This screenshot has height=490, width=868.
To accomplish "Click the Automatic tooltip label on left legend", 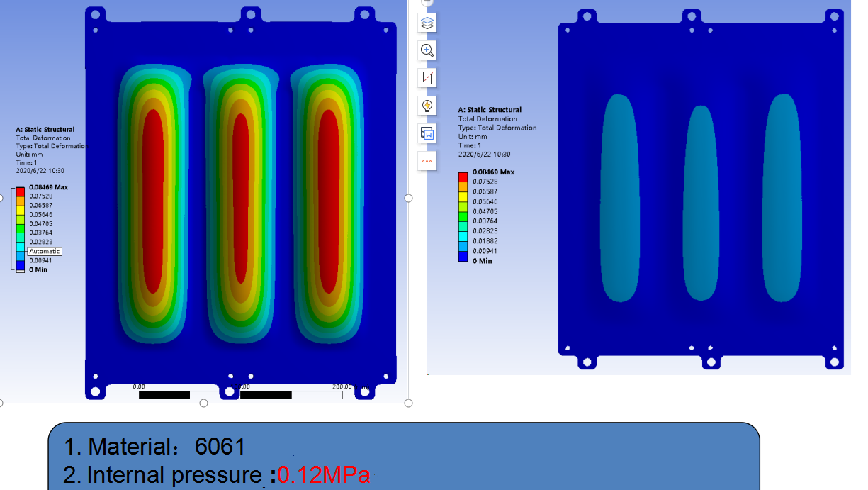I will pyautogui.click(x=45, y=252).
